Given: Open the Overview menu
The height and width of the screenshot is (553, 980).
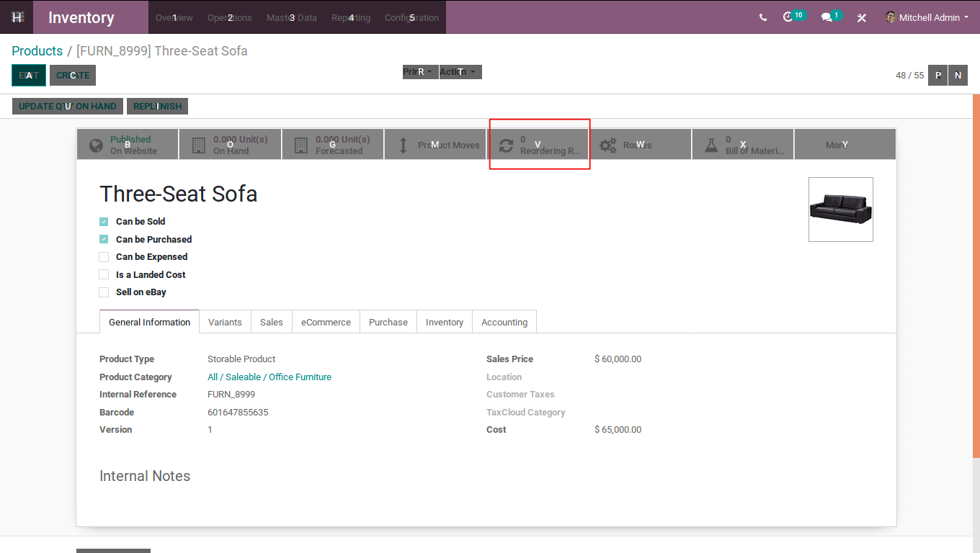Looking at the screenshot, I should pos(174,17).
